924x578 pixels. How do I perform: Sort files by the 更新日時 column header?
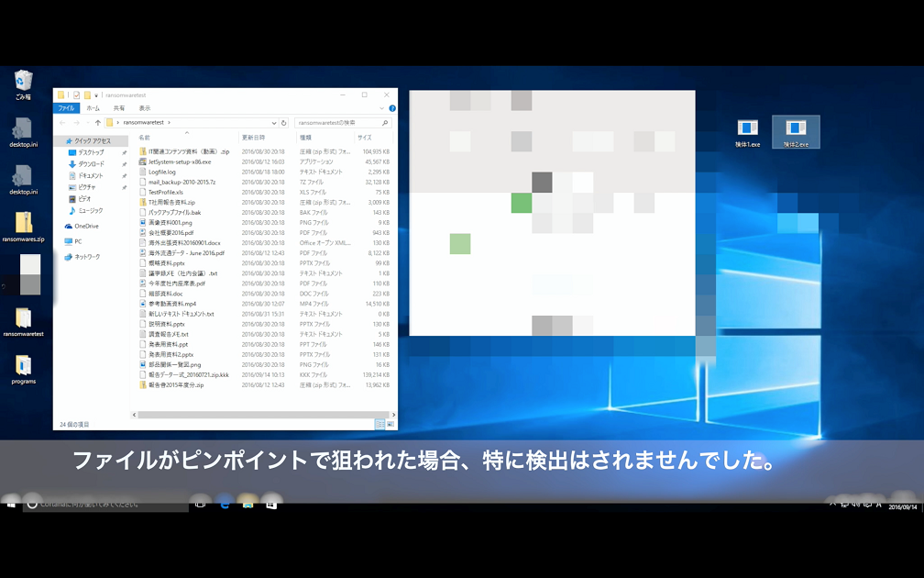(252, 138)
